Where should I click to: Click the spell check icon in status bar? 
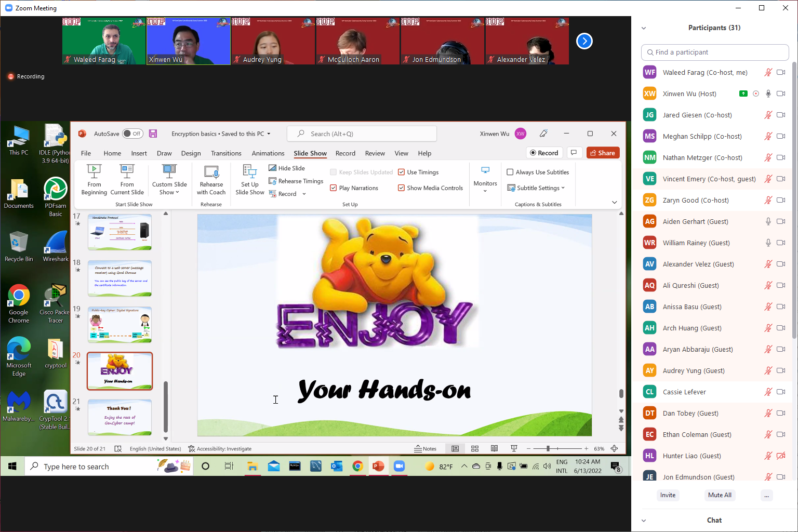(x=118, y=448)
